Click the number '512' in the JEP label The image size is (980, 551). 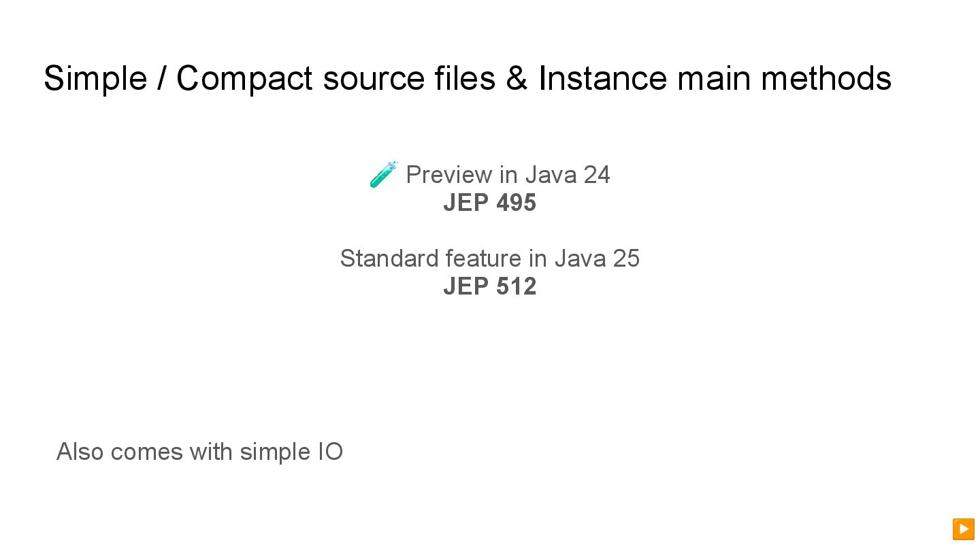[x=516, y=286]
